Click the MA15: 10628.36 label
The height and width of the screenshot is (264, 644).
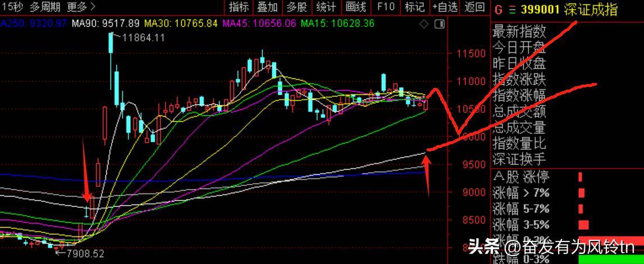tap(337, 24)
